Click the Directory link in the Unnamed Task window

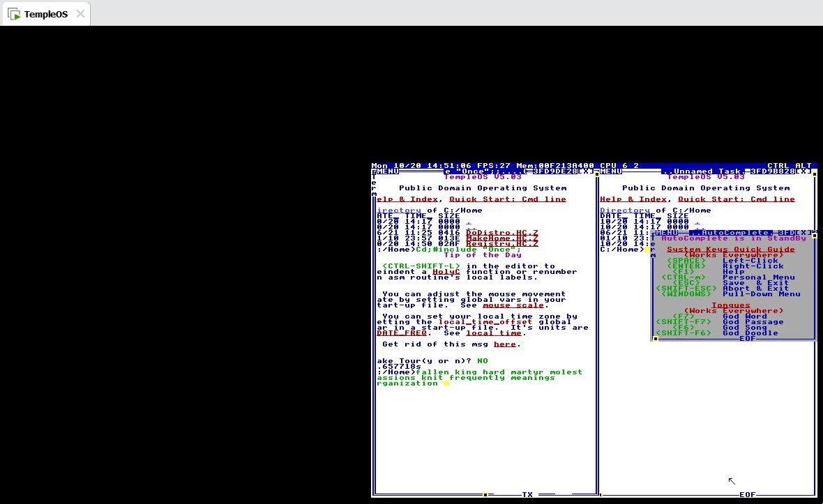tap(625, 211)
